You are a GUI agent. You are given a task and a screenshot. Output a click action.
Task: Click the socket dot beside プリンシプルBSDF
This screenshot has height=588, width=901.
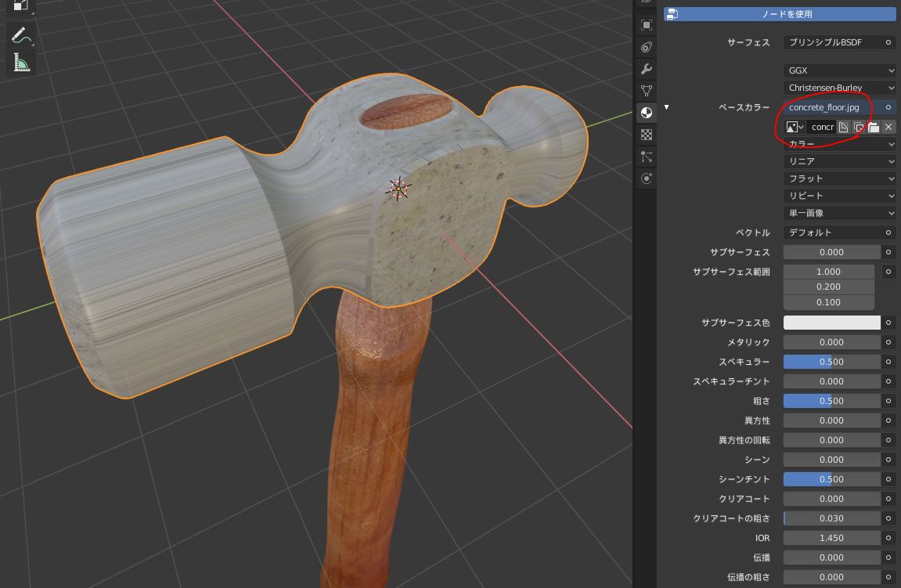888,42
